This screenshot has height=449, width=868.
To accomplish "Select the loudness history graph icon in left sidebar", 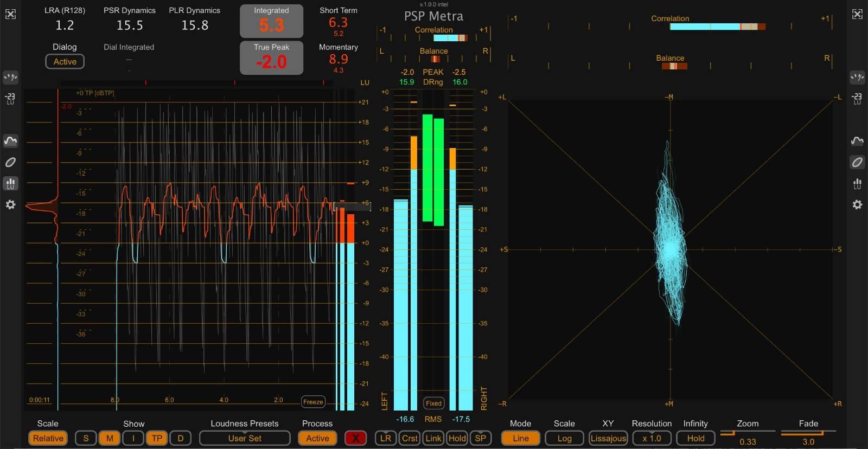I will click(x=10, y=141).
